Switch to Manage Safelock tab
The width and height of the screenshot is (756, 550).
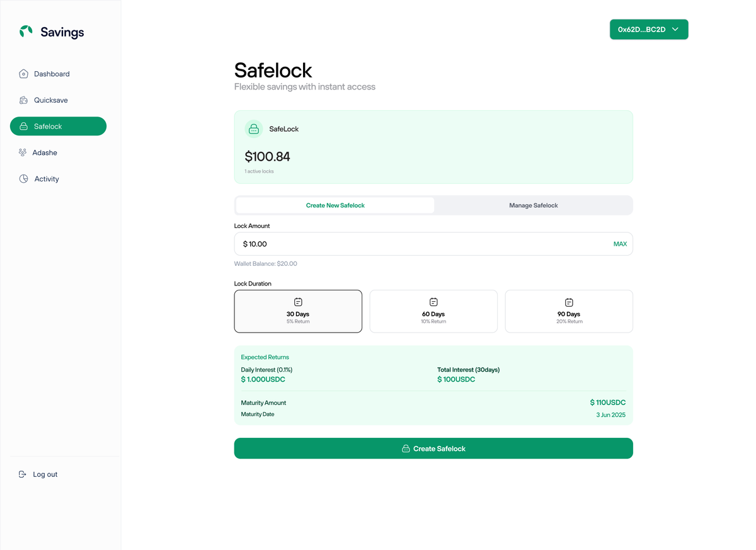(533, 205)
